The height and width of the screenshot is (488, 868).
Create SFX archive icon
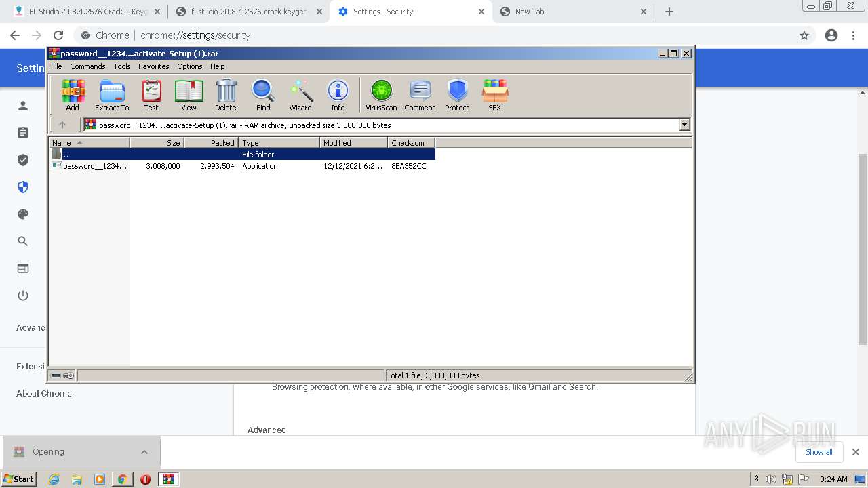(495, 95)
